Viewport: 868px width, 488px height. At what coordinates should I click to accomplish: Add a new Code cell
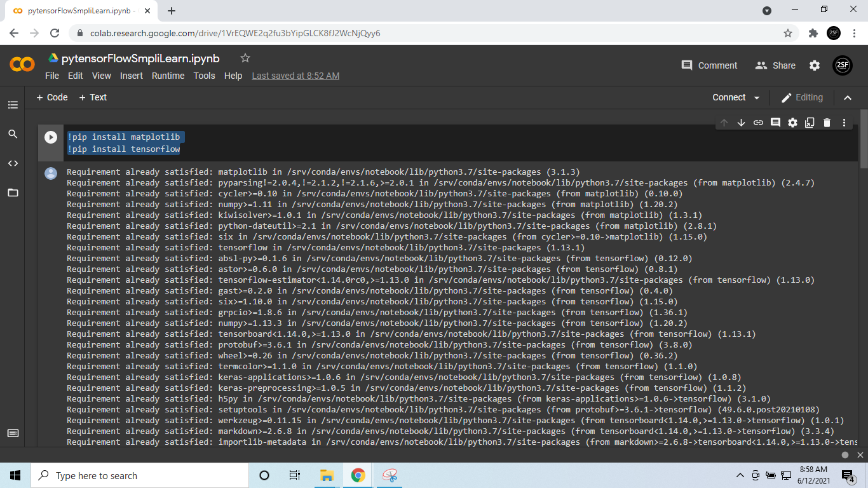click(x=52, y=97)
